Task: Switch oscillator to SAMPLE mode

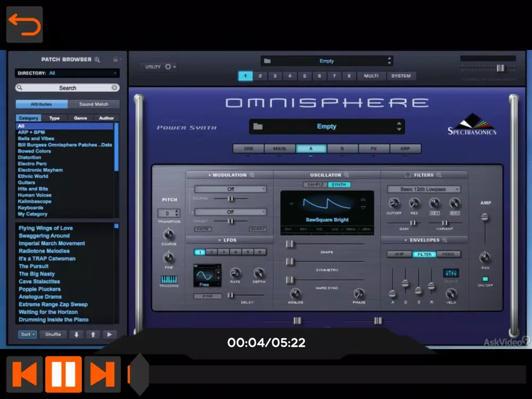Action: (x=315, y=185)
